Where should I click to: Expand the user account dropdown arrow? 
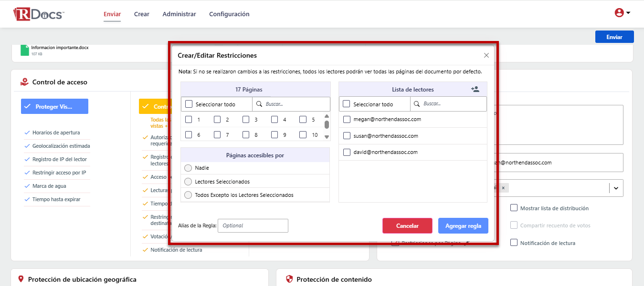pyautogui.click(x=628, y=13)
